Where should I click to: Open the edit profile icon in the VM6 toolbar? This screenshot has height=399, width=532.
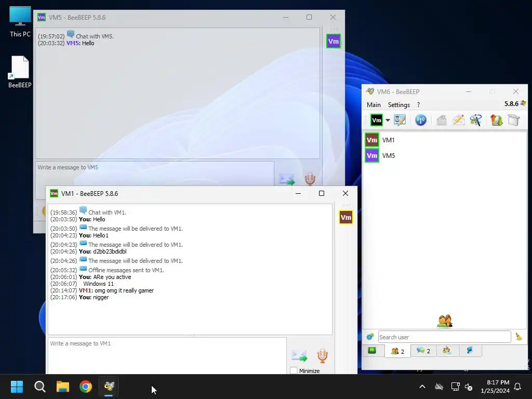tap(400, 120)
